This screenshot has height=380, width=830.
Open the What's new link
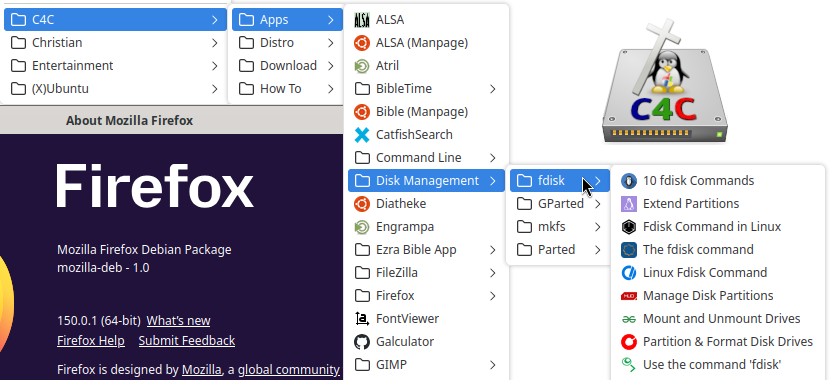(x=178, y=321)
